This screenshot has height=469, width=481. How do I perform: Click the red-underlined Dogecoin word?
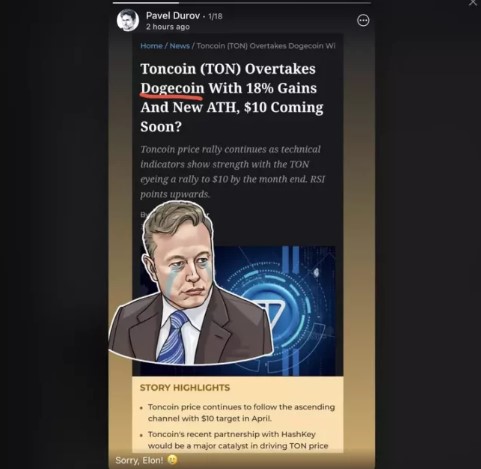(x=172, y=88)
